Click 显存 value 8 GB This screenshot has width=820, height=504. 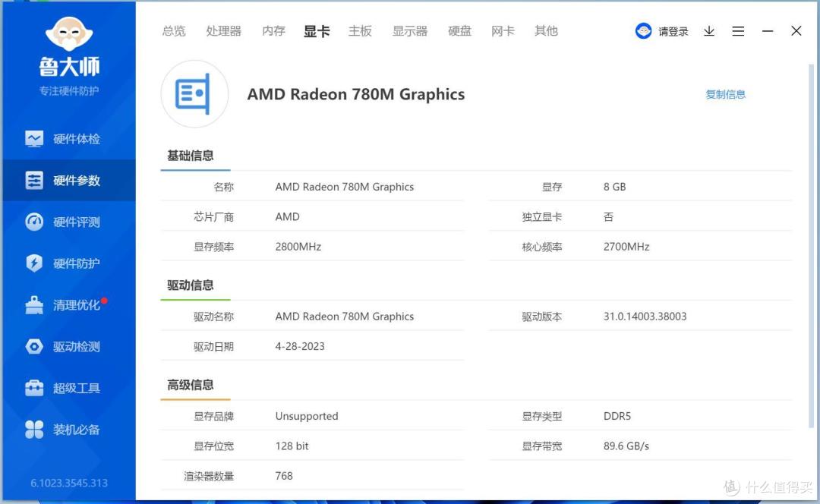click(614, 187)
